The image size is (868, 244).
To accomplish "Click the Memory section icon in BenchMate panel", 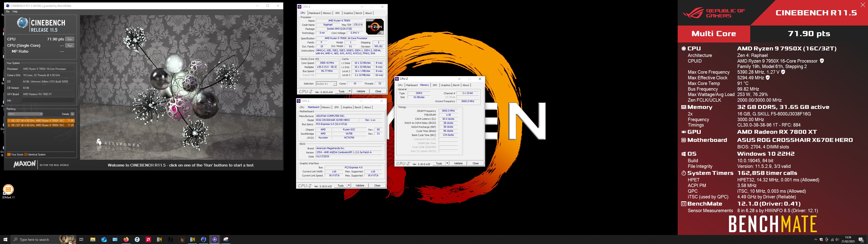I will (x=683, y=107).
